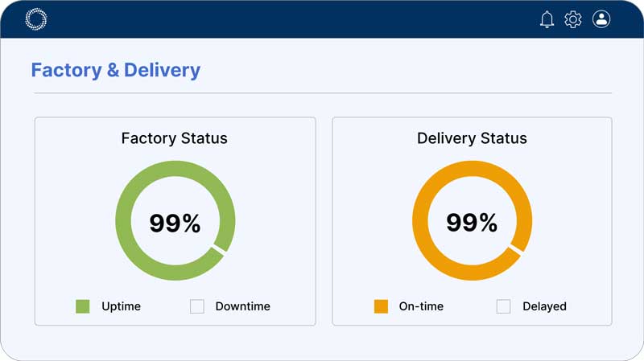Click the green factory uptime donut ring

click(126, 221)
